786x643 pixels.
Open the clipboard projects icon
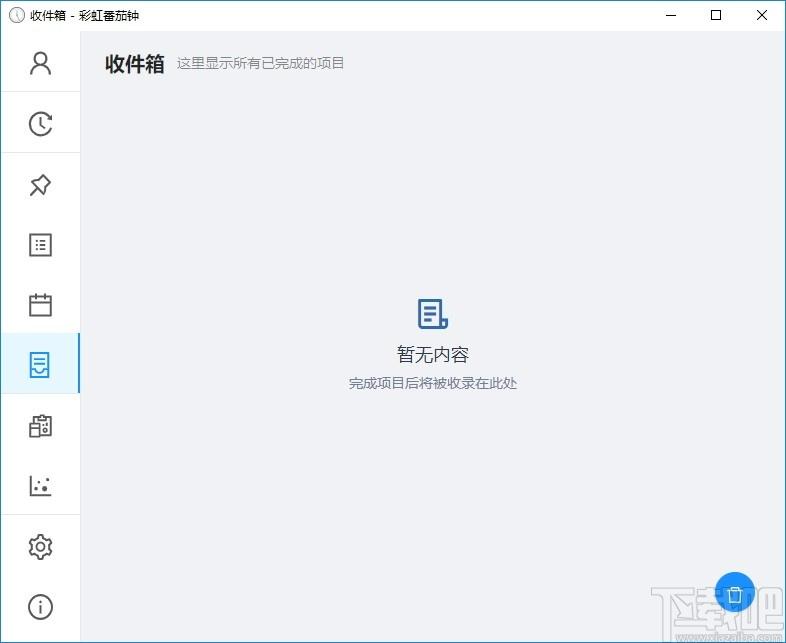40,426
